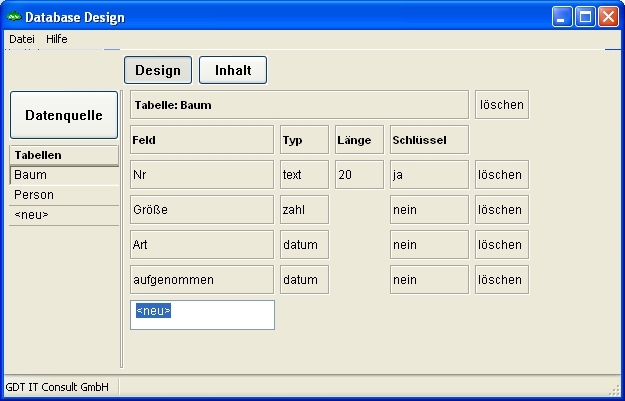This screenshot has width=625, height=401.
Task: Click the <neu> field name input
Action: [x=202, y=314]
